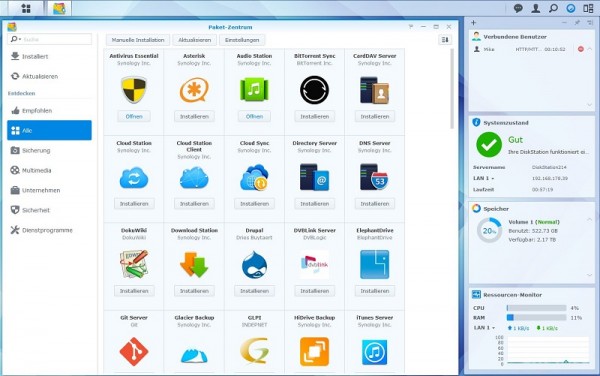Click the Git Server icon

[x=134, y=351]
